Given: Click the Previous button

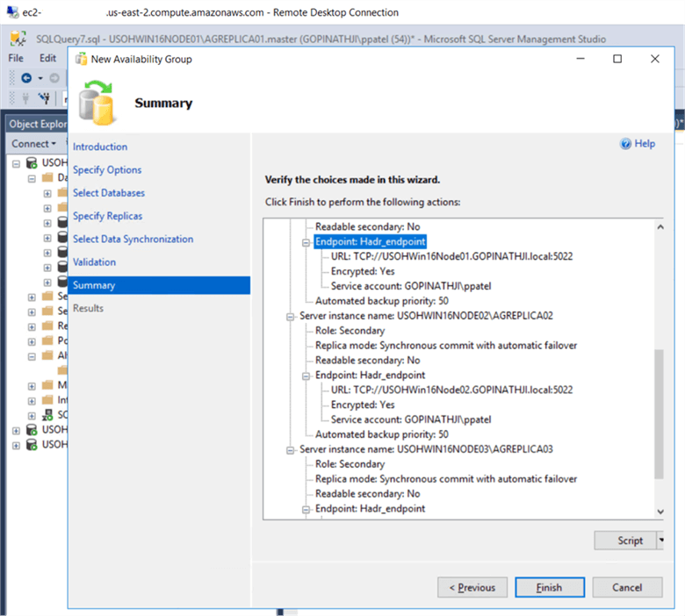Looking at the screenshot, I should click(472, 587).
